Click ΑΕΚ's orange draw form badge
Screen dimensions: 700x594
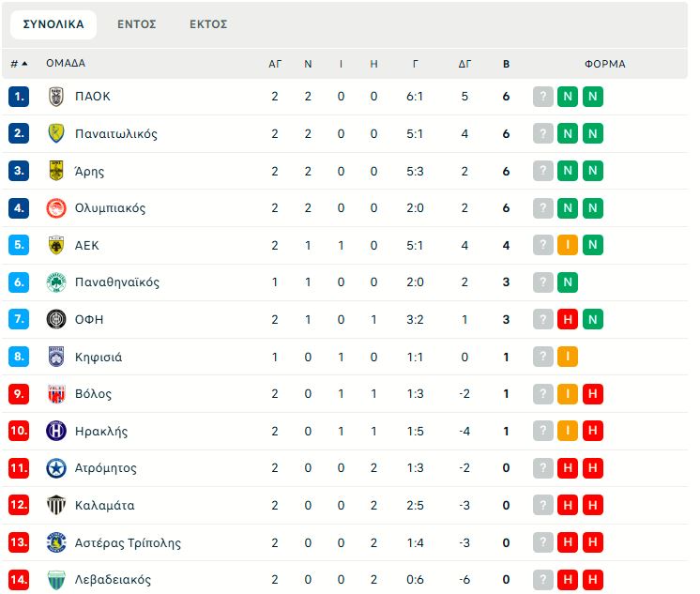click(568, 245)
